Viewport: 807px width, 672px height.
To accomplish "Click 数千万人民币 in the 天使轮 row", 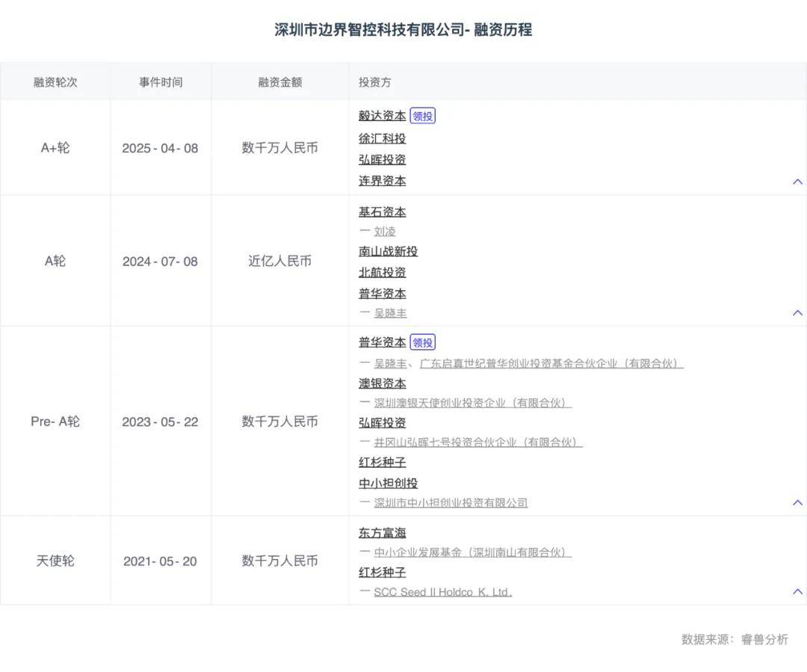I will click(x=280, y=561).
